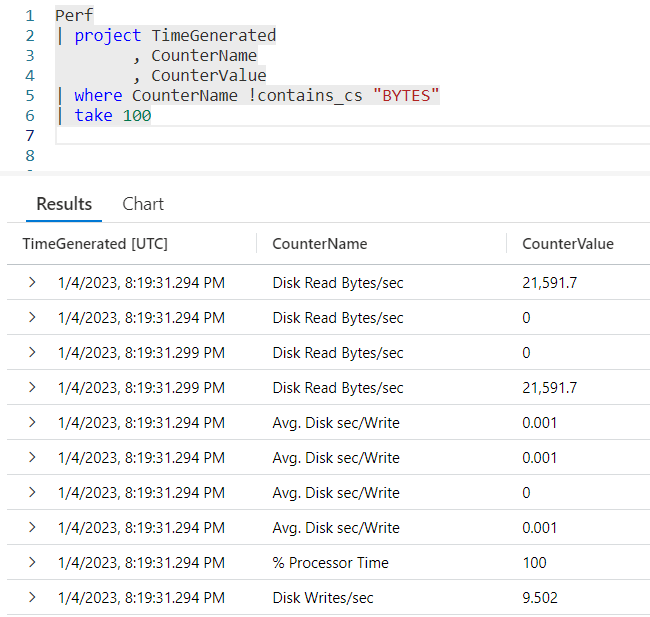Click the project keyword in the query

pyautogui.click(x=108, y=36)
